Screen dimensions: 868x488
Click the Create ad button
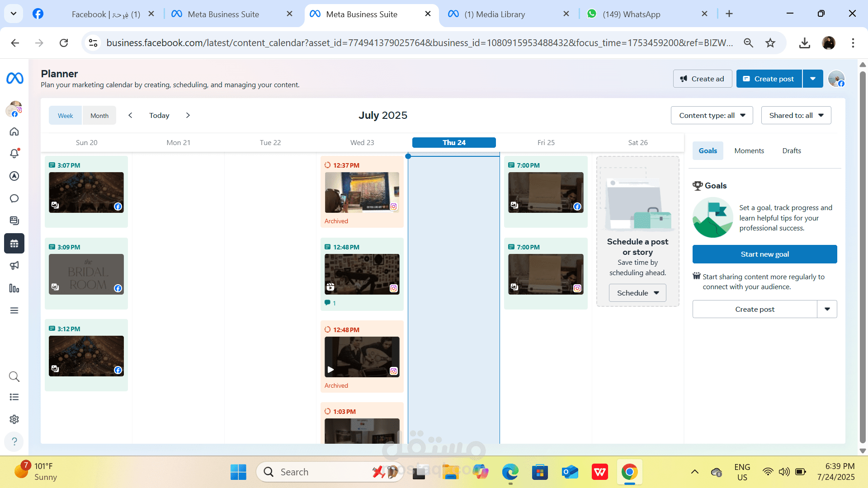coord(702,79)
